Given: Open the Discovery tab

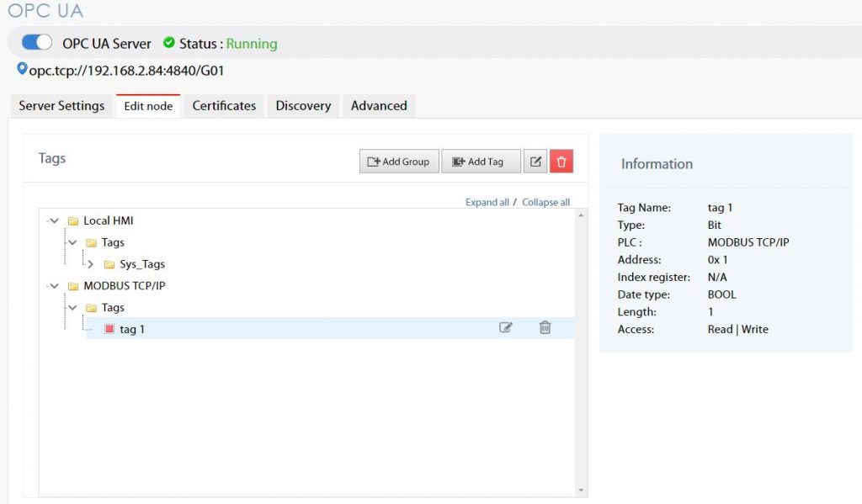Looking at the screenshot, I should point(303,106).
